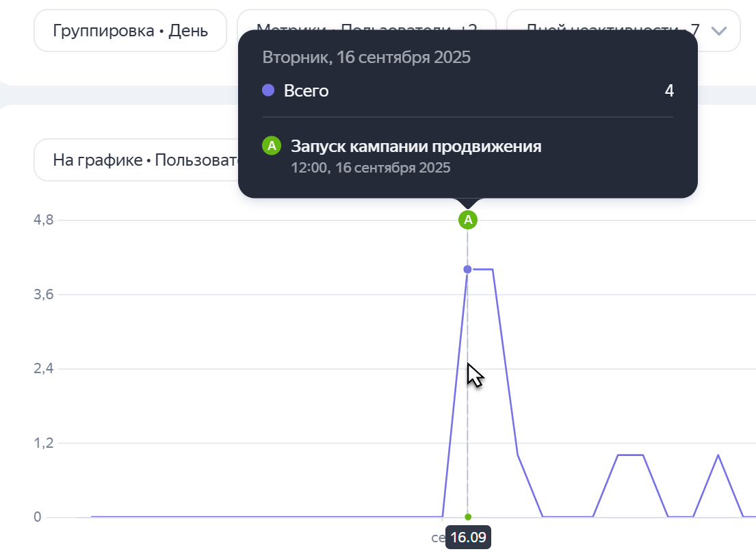This screenshot has width=756, height=556.
Task: Select the highlighted purple data point on the line
Action: coord(468,269)
